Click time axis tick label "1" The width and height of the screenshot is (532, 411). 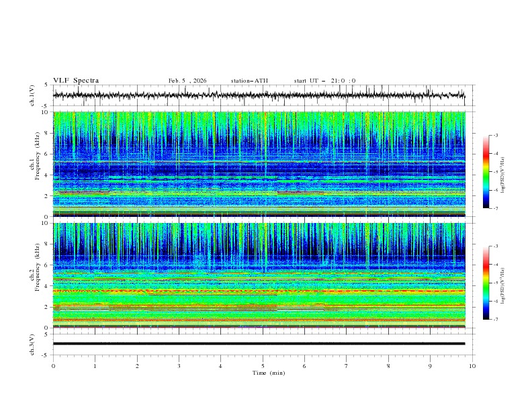pyautogui.click(x=95, y=366)
